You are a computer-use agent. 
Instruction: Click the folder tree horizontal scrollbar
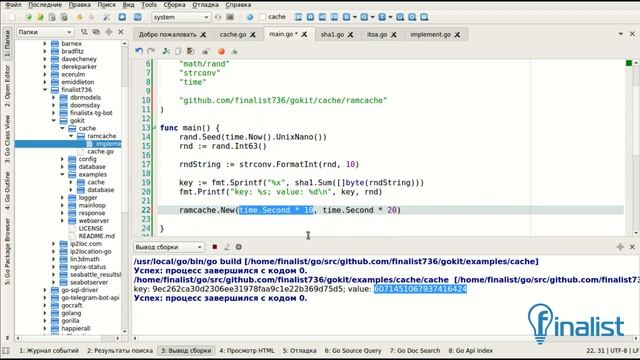pos(68,338)
